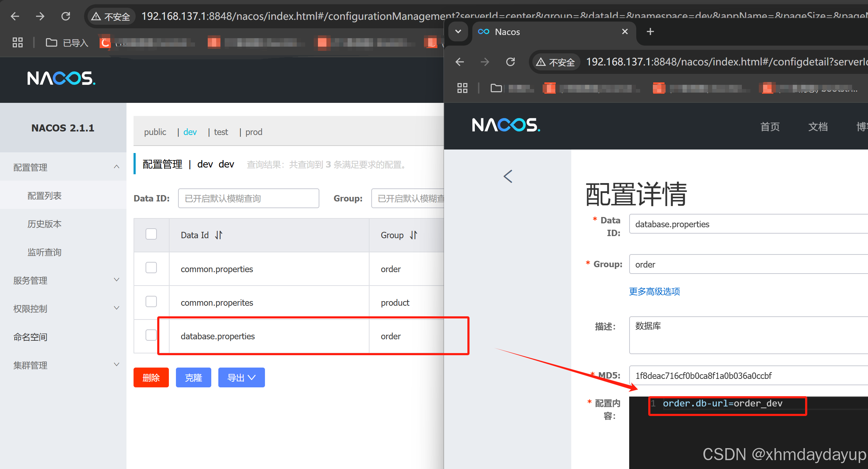Sort the table by Data Id
The image size is (868, 469).
(x=219, y=235)
